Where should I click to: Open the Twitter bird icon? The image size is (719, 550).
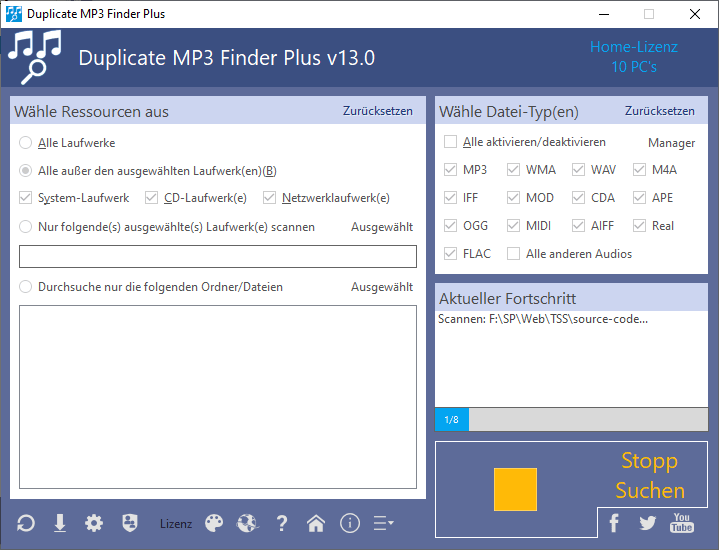647,523
